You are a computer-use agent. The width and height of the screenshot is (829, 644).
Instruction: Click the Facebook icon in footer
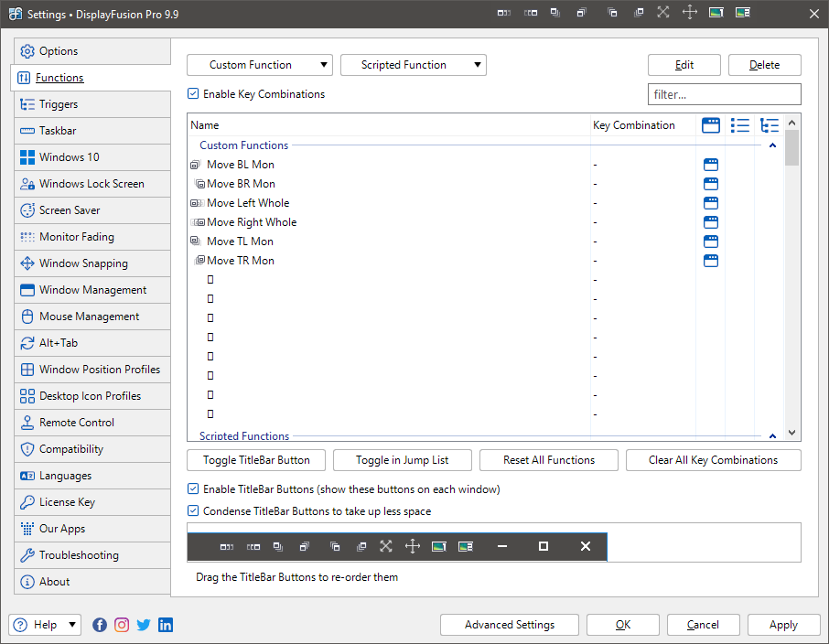(100, 625)
